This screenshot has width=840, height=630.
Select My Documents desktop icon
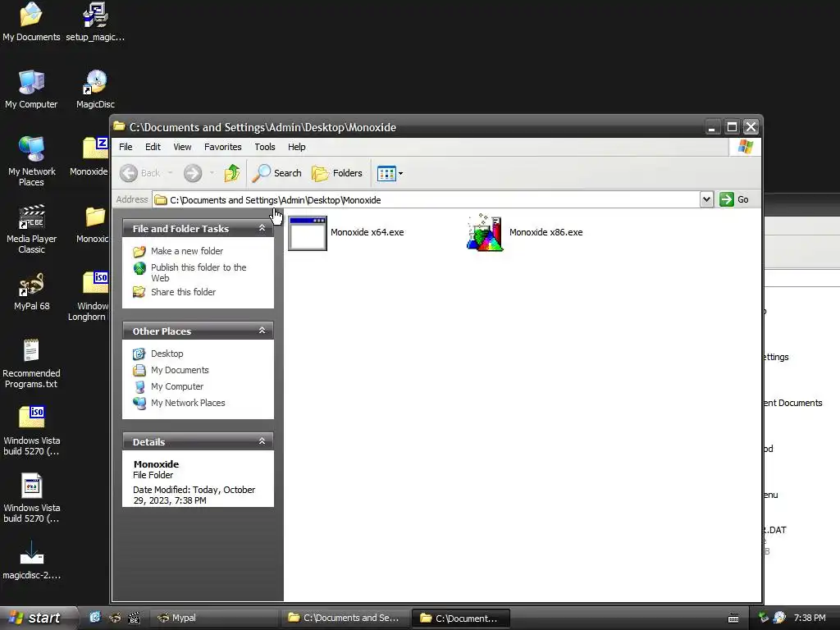[31, 21]
